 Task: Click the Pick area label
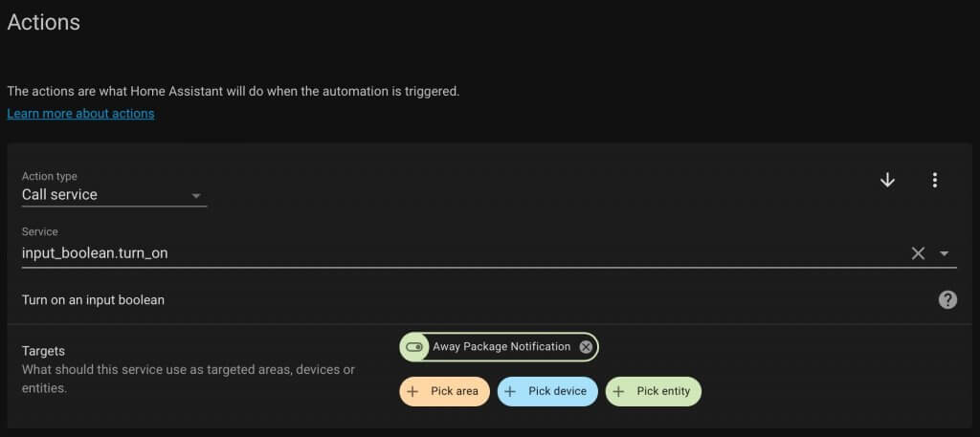(455, 391)
